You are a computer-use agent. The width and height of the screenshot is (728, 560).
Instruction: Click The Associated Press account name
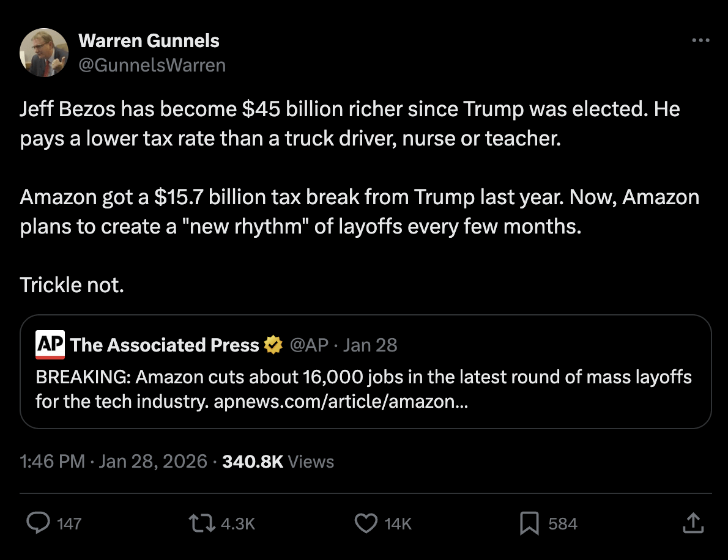(x=165, y=345)
